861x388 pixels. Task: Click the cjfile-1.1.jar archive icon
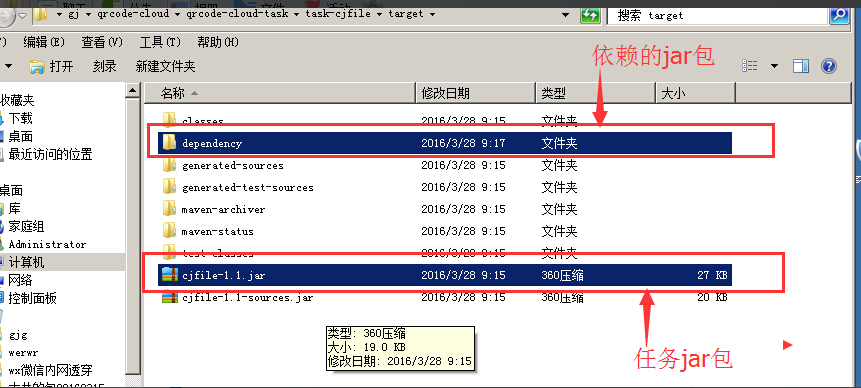click(169, 275)
